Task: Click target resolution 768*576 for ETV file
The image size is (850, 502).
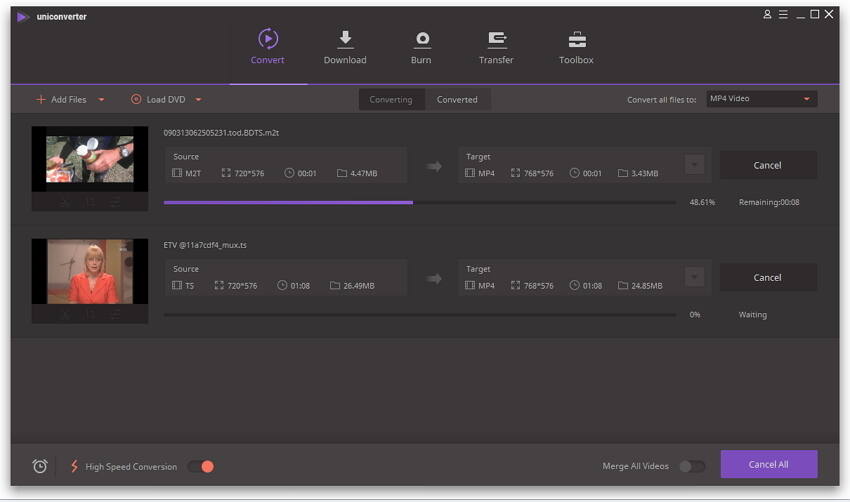Action: (x=539, y=286)
